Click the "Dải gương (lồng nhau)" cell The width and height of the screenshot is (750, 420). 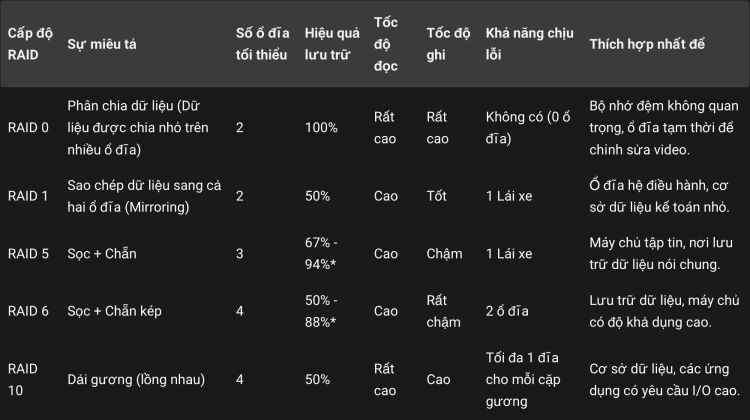coord(135,379)
